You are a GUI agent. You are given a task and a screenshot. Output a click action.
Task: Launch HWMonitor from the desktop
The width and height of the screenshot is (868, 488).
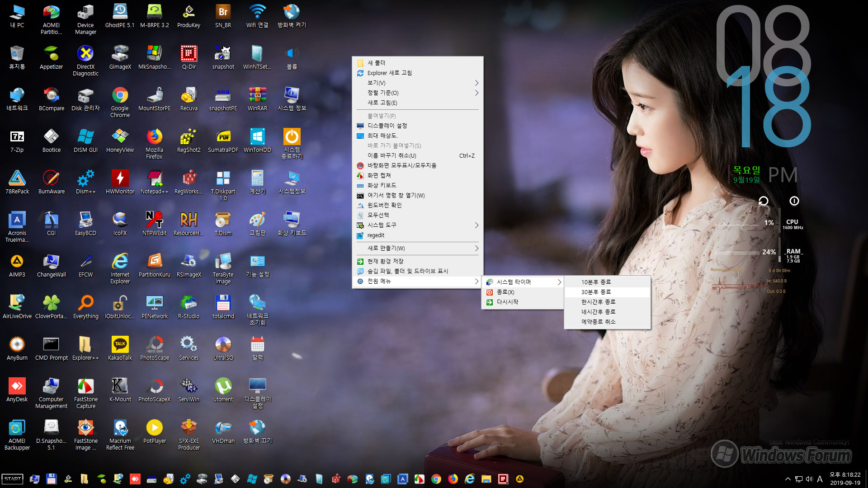tap(120, 182)
